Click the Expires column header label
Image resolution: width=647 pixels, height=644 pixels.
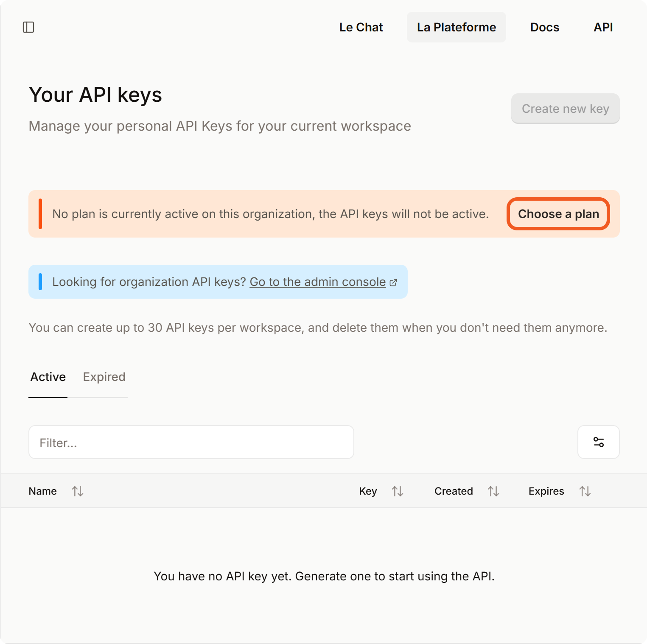pyautogui.click(x=546, y=491)
